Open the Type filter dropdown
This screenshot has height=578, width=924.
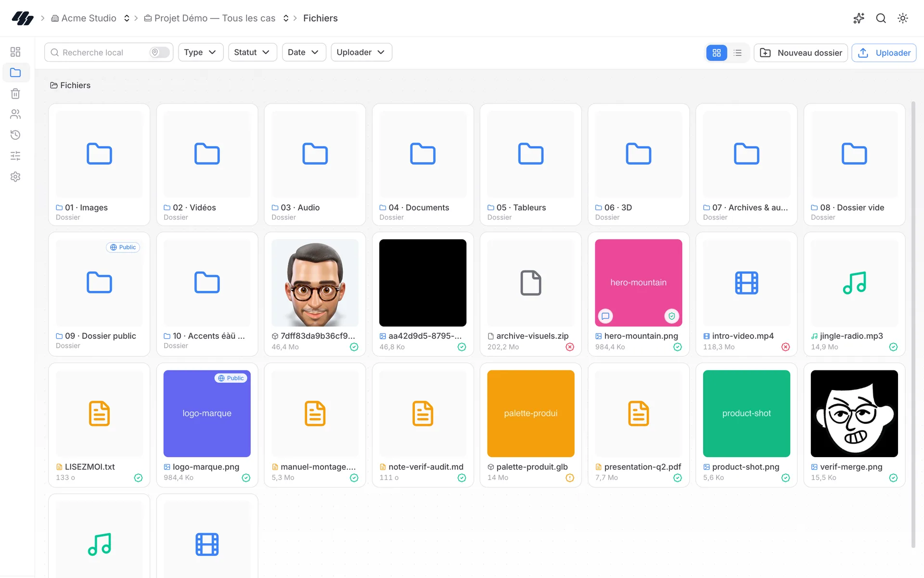point(201,52)
